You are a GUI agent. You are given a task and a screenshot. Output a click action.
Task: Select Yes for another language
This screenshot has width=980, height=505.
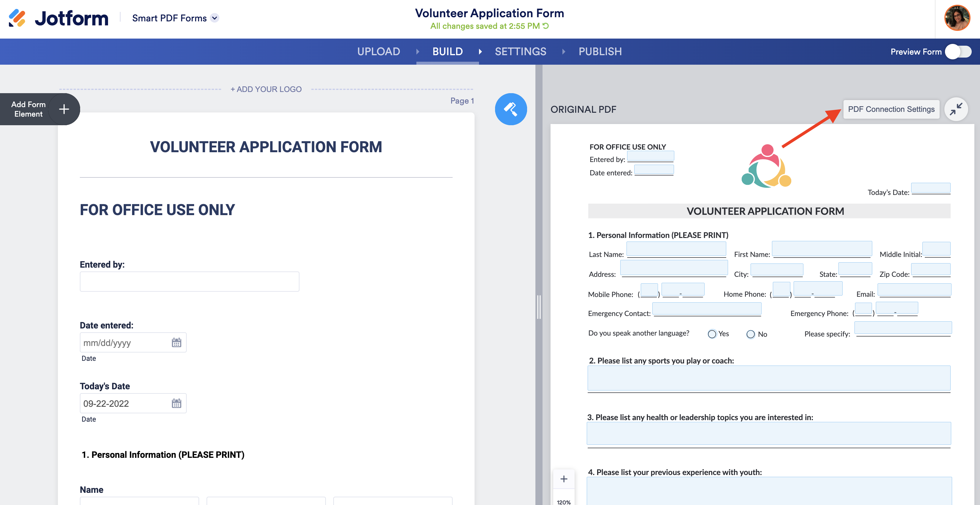[x=712, y=334]
